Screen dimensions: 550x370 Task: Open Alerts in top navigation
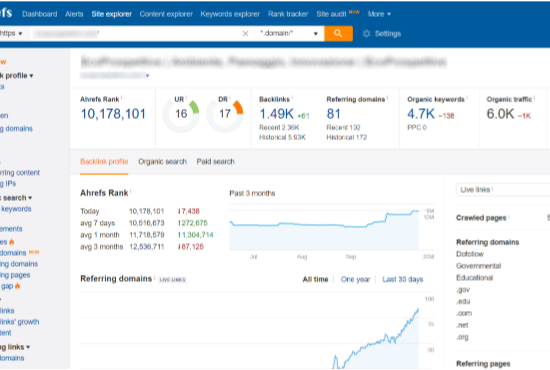click(x=74, y=14)
